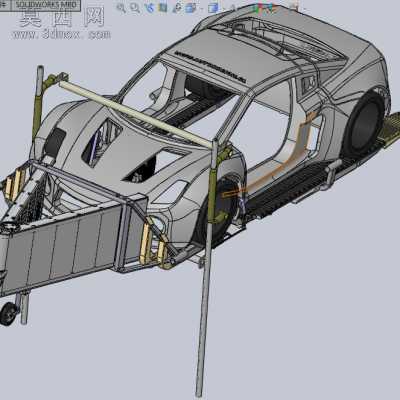Click the Zoom to Fit magnifier icon

pyautogui.click(x=121, y=7)
